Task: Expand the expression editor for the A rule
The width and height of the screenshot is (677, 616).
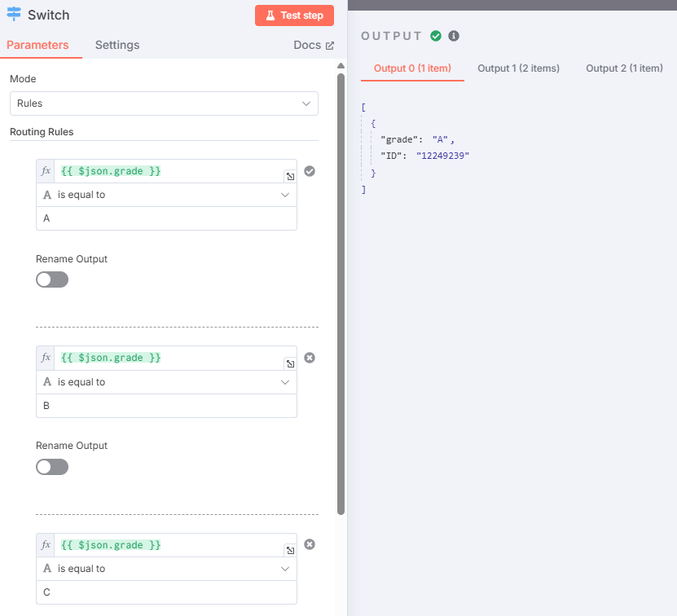Action: (x=291, y=176)
